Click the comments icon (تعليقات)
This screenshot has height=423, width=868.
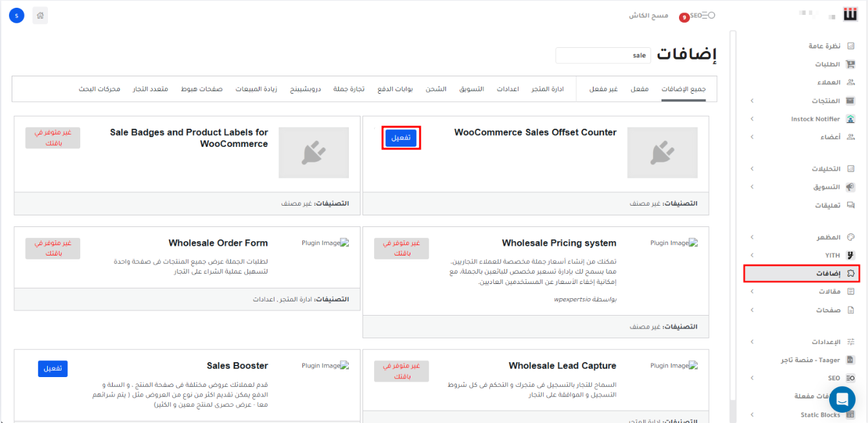(x=851, y=205)
